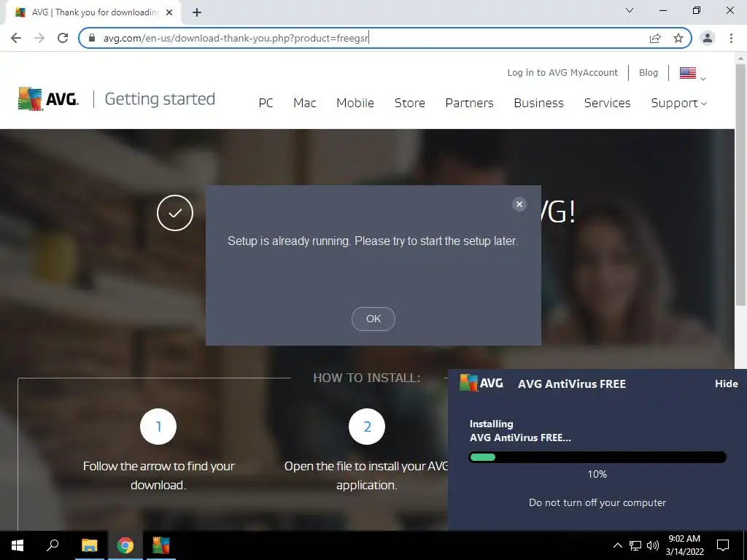Click the AVG logo in site header

(48, 99)
